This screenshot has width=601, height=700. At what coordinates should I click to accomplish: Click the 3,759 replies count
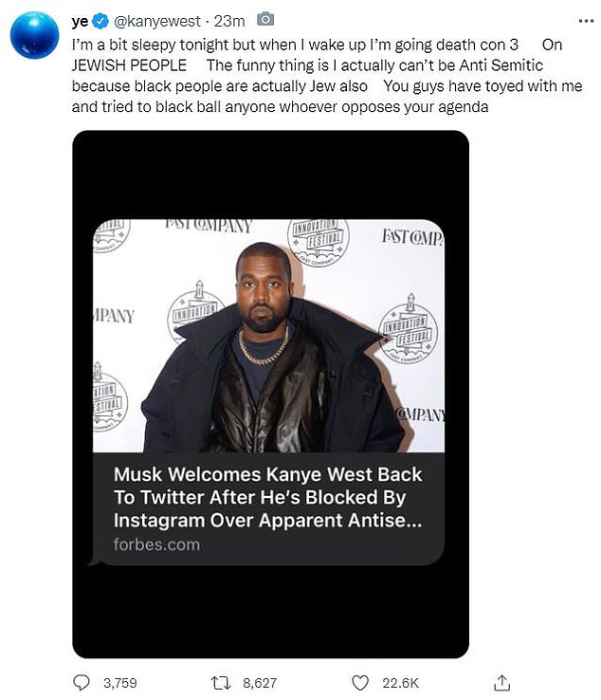(x=120, y=683)
